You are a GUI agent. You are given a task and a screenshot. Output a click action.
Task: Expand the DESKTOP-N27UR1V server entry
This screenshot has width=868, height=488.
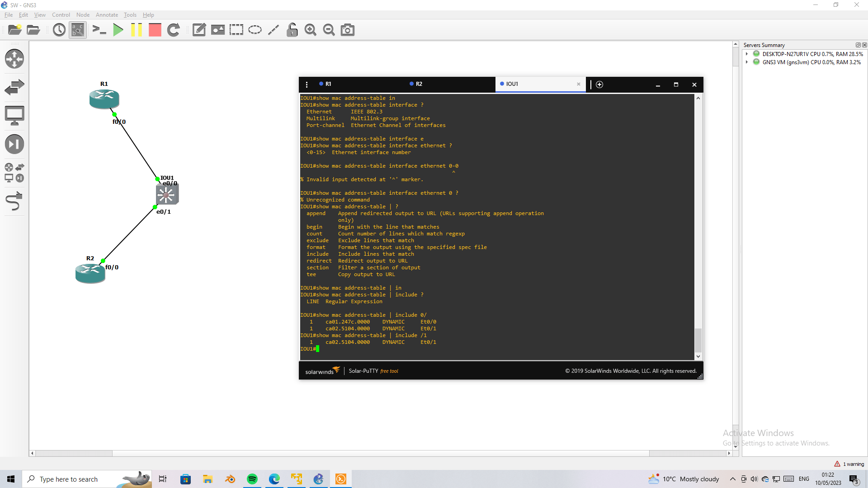pos(747,54)
